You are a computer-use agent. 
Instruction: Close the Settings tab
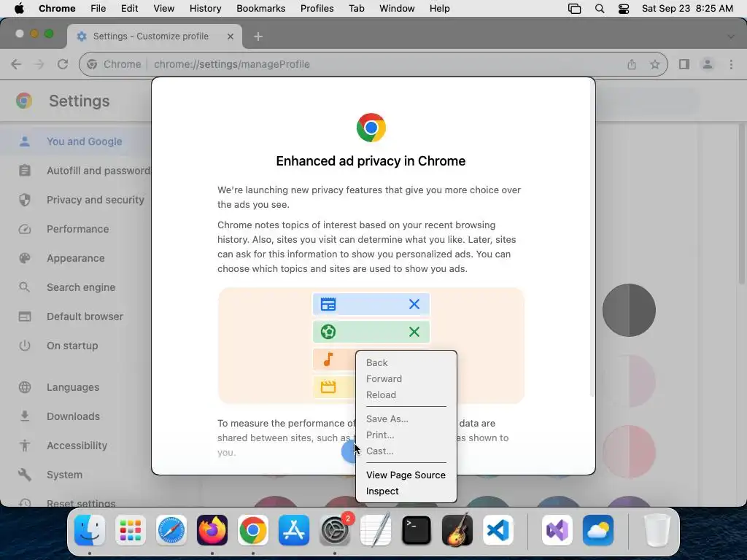231,36
